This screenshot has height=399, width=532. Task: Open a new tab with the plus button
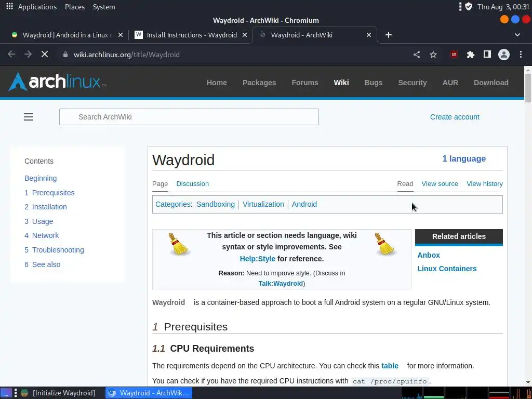tap(389, 35)
